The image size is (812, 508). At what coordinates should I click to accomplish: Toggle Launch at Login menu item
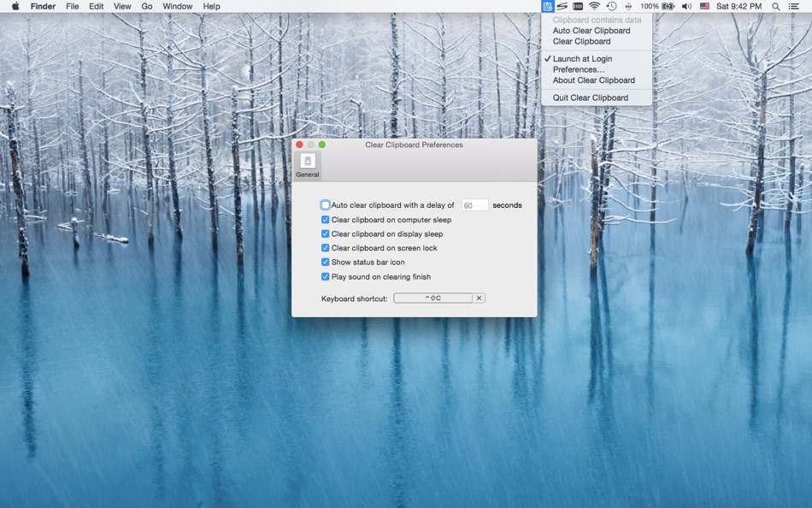pyautogui.click(x=583, y=59)
